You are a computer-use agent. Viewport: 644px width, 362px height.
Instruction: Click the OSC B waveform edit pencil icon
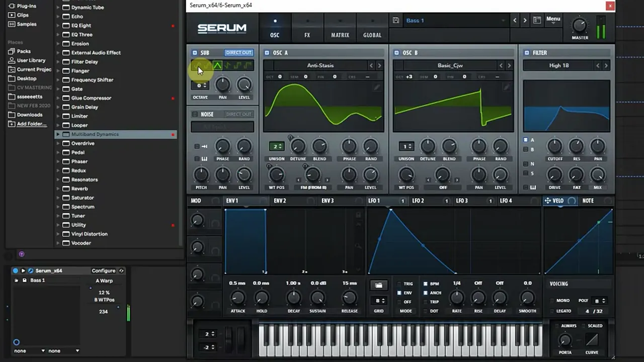click(506, 87)
